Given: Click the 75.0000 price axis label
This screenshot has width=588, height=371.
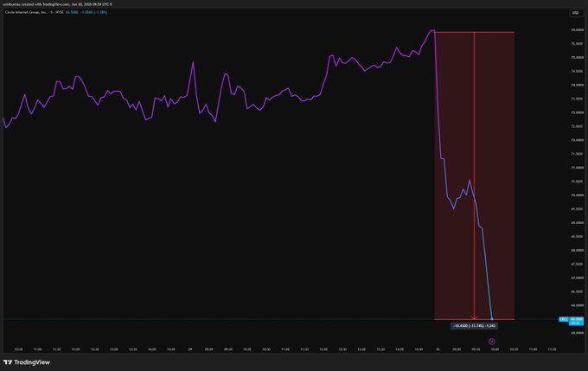Looking at the screenshot, I should click(578, 57).
